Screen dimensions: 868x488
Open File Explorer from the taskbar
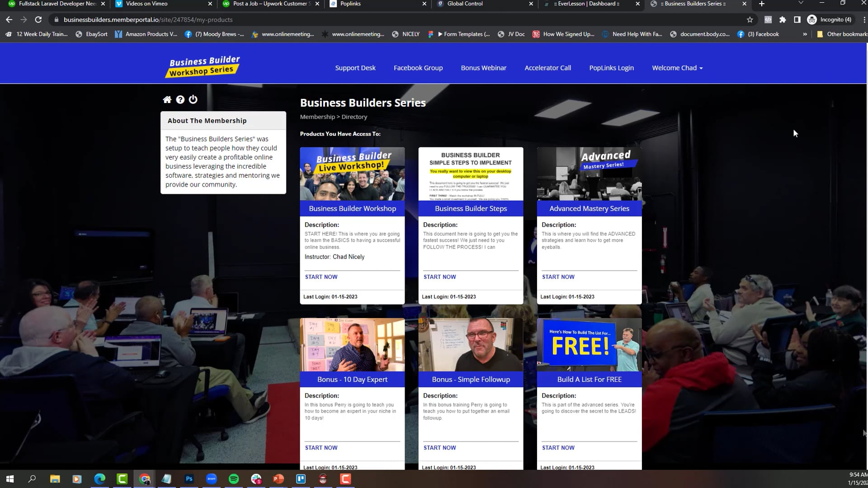(x=55, y=479)
